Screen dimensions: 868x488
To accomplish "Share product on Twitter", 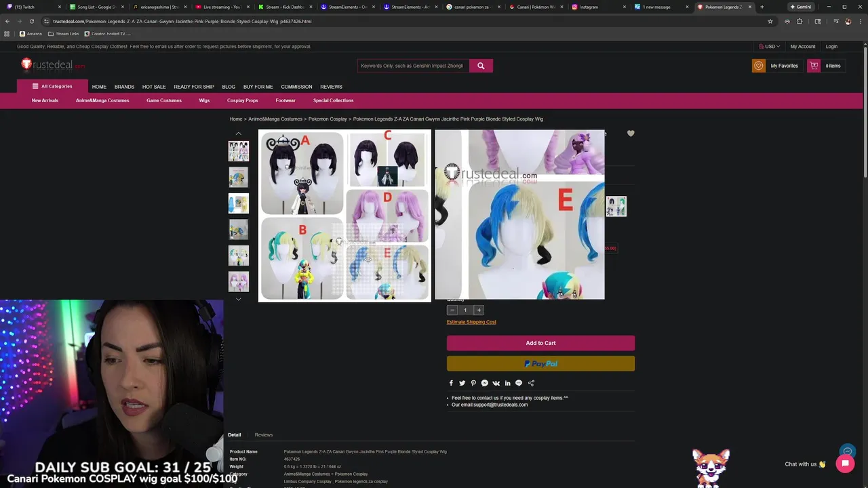I will (x=462, y=383).
